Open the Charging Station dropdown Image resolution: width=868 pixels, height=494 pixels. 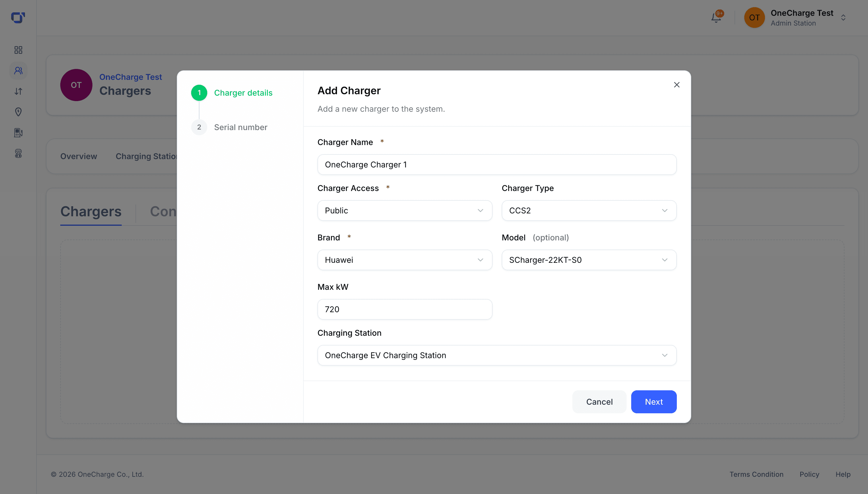coord(497,355)
